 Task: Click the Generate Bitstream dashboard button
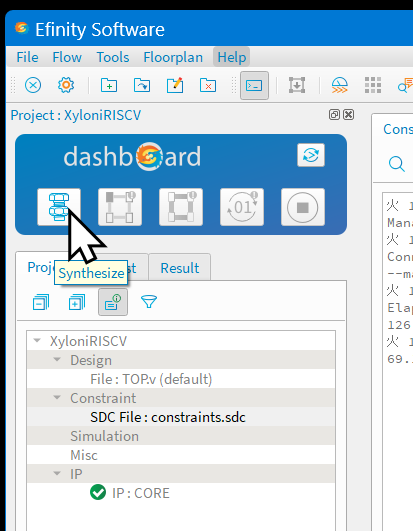pos(242,207)
